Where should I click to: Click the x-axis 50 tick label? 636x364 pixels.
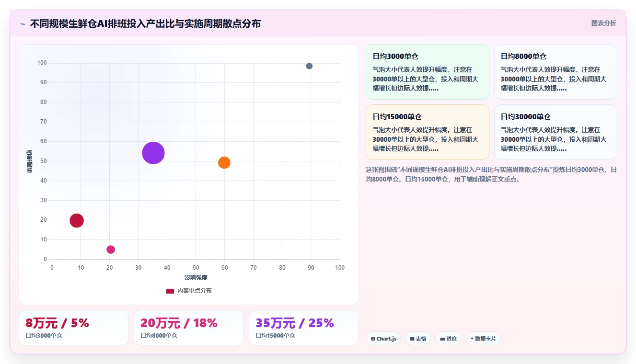coord(196,268)
